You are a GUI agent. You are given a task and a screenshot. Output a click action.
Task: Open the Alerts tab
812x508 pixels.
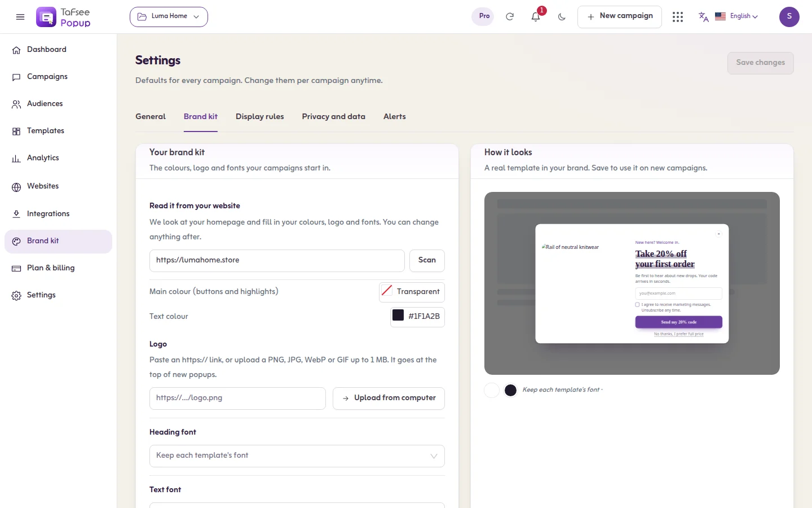pyautogui.click(x=395, y=117)
